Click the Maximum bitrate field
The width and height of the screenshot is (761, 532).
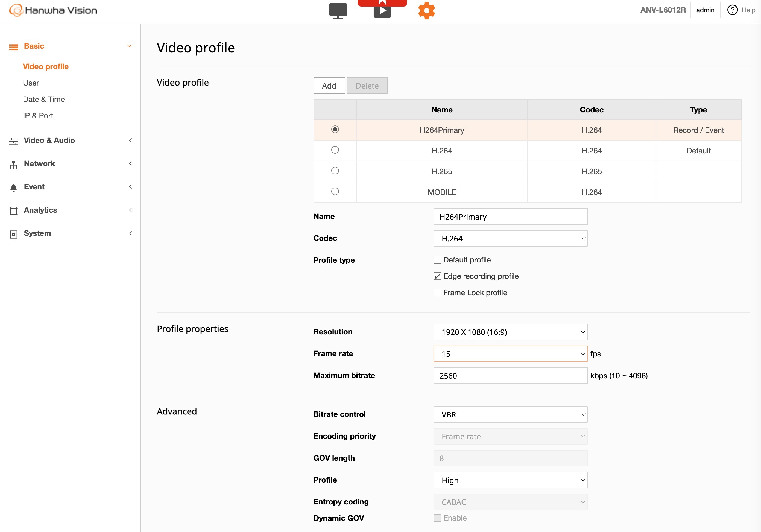[x=510, y=376]
